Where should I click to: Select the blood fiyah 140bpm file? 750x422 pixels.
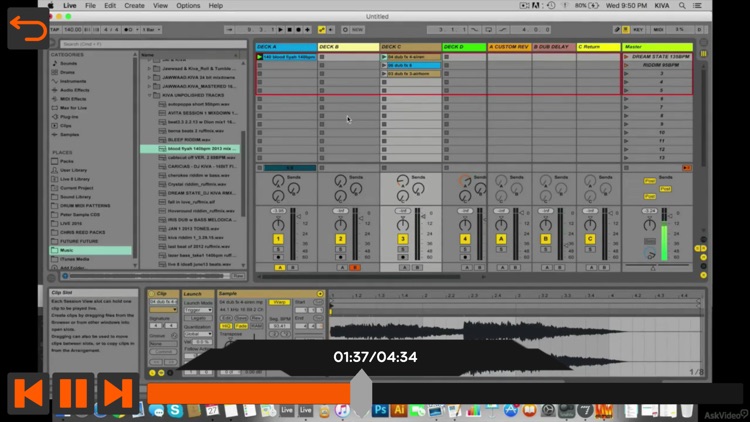(190, 149)
